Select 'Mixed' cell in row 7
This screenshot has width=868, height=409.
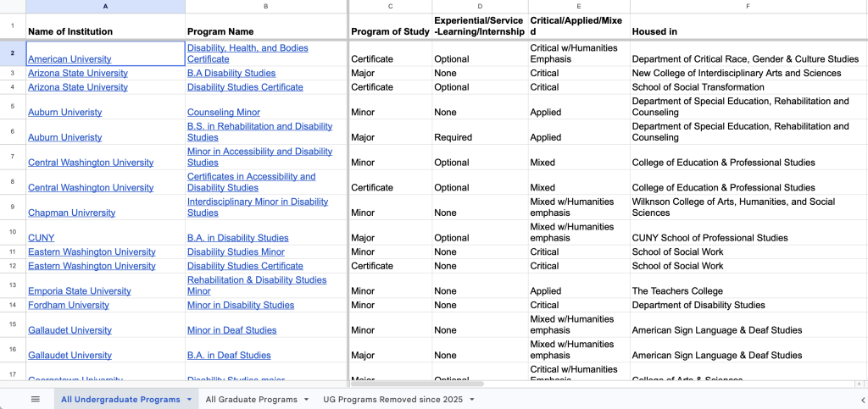click(579, 157)
